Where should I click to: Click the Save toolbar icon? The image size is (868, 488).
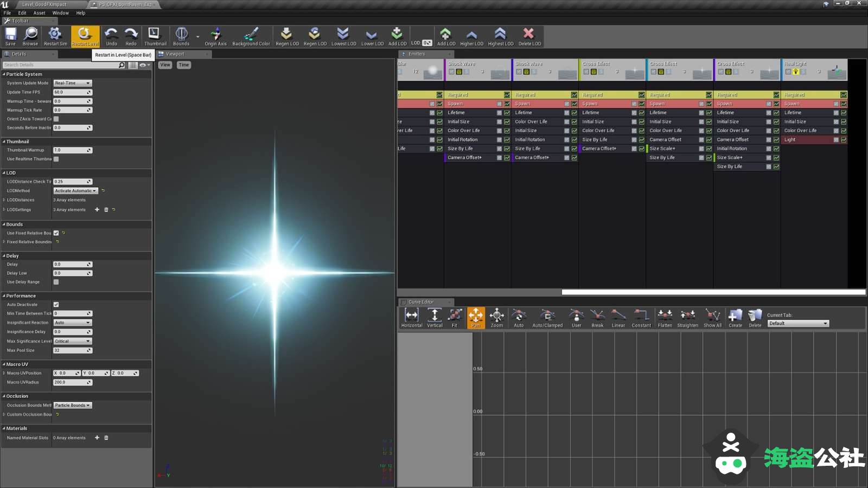click(x=10, y=36)
